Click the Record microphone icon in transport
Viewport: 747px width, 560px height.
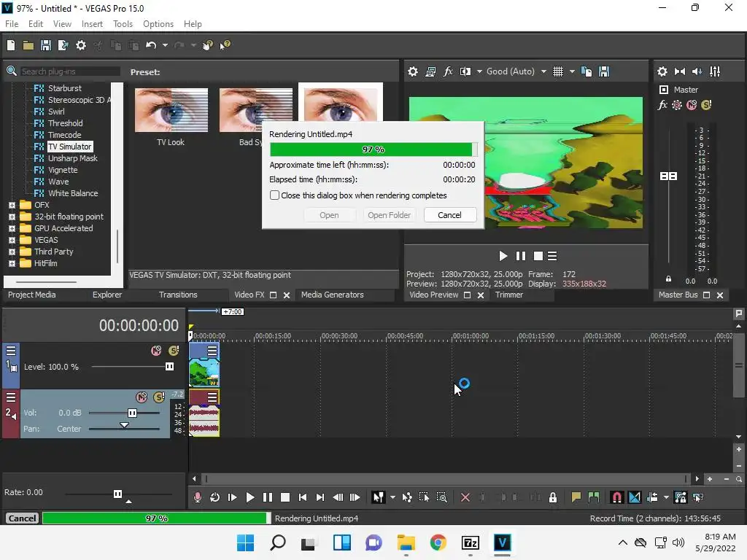198,497
